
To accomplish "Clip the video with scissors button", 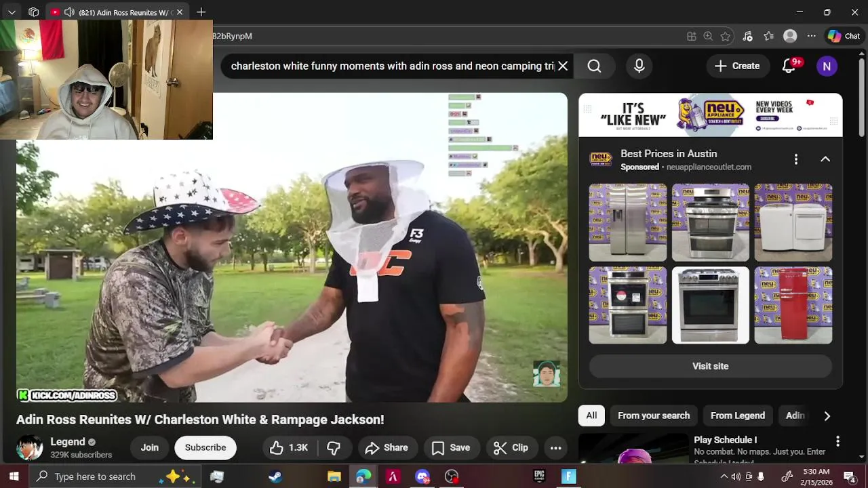I will coord(511,447).
